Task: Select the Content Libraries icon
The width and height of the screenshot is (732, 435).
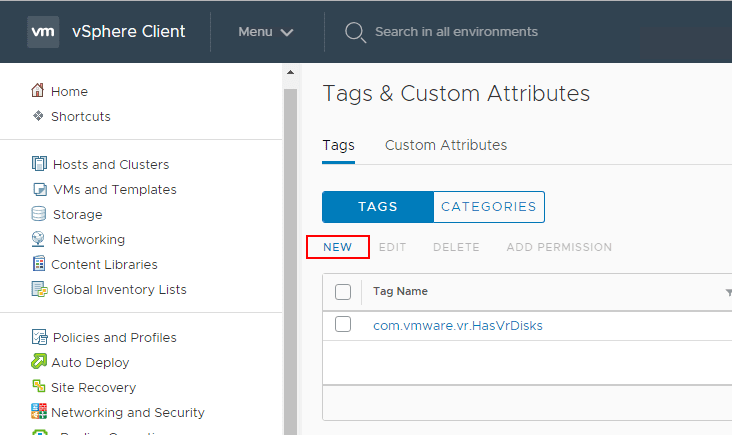Action: (x=39, y=264)
